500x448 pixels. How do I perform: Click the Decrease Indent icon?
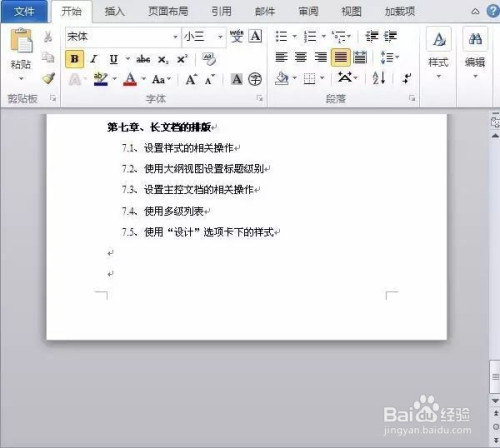372,36
